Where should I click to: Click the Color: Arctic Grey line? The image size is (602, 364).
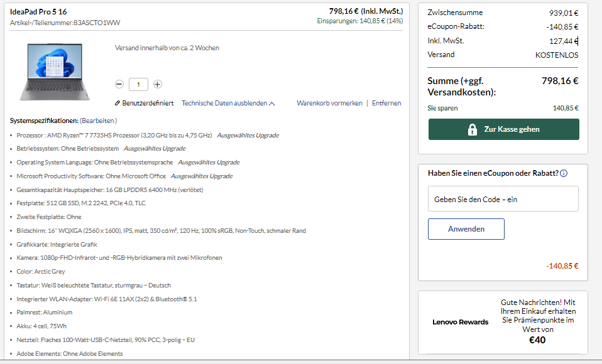pos(41,272)
